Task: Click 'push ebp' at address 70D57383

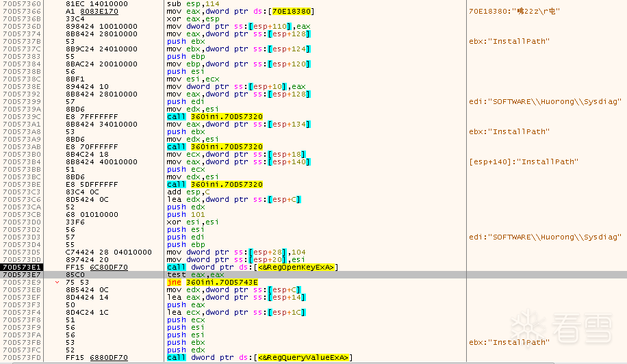Action: pos(186,56)
